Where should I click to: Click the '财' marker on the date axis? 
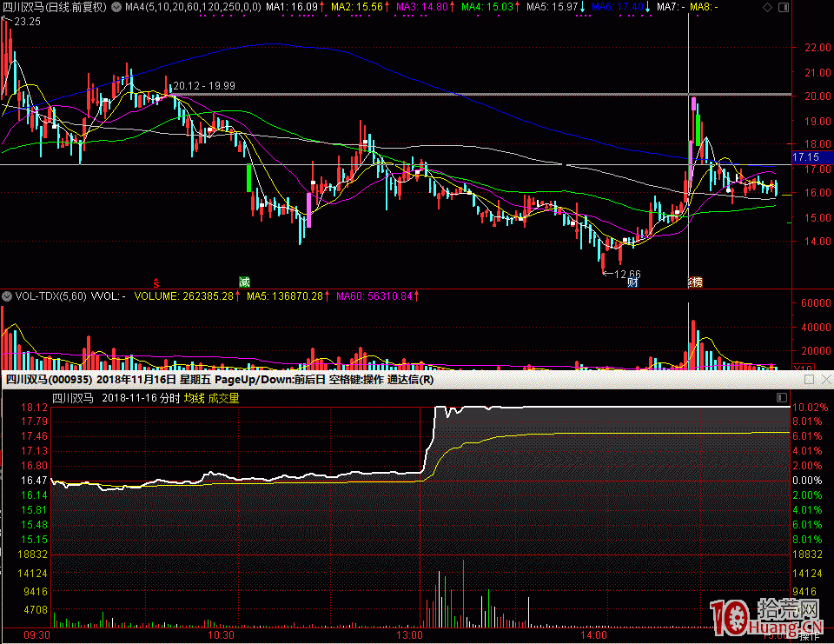633,282
